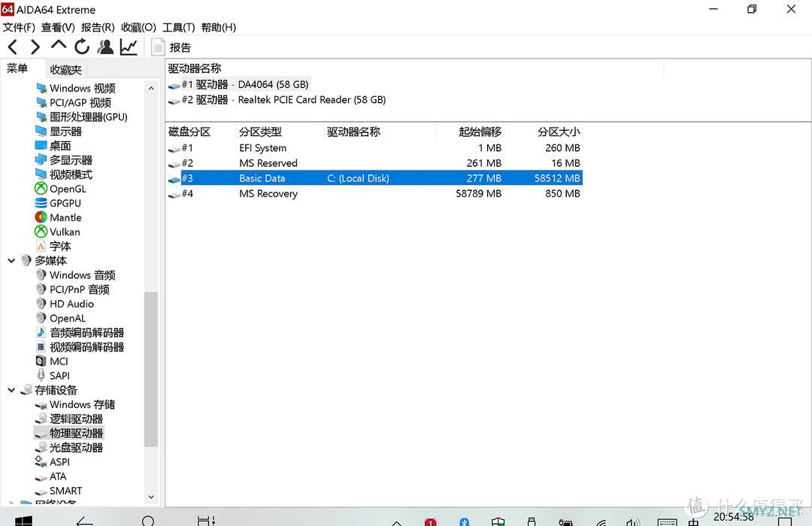
Task: Click the 音频编码解码器 music note icon
Action: 41,332
